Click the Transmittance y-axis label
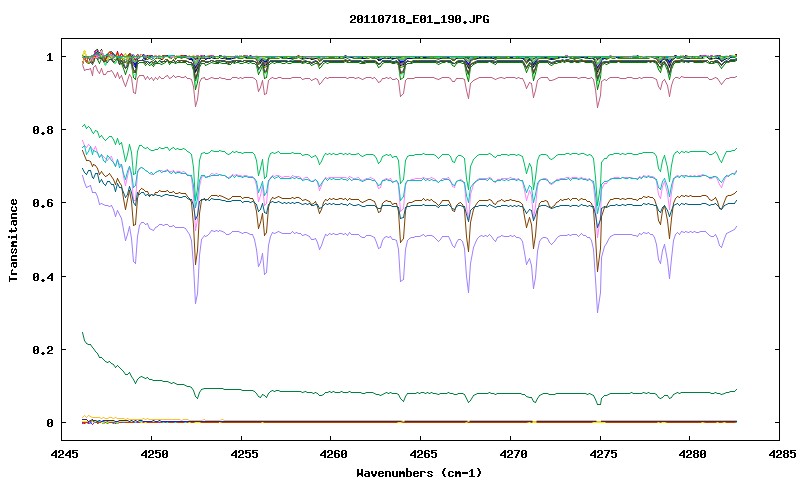 coord(14,240)
